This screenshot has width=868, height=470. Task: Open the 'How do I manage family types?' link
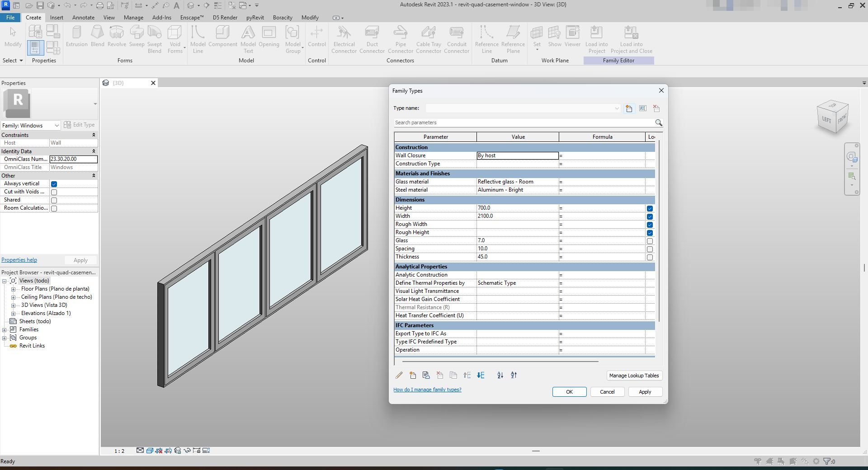coord(427,390)
